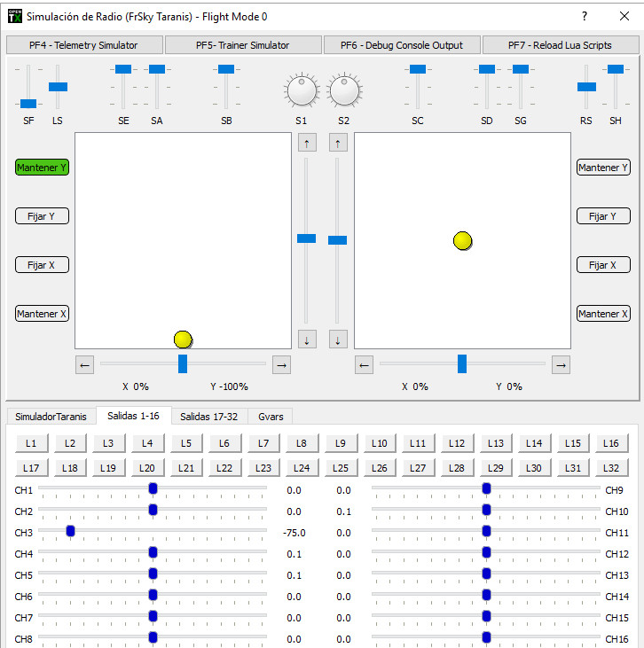Click the left vertical trim down arrow

coord(307,339)
